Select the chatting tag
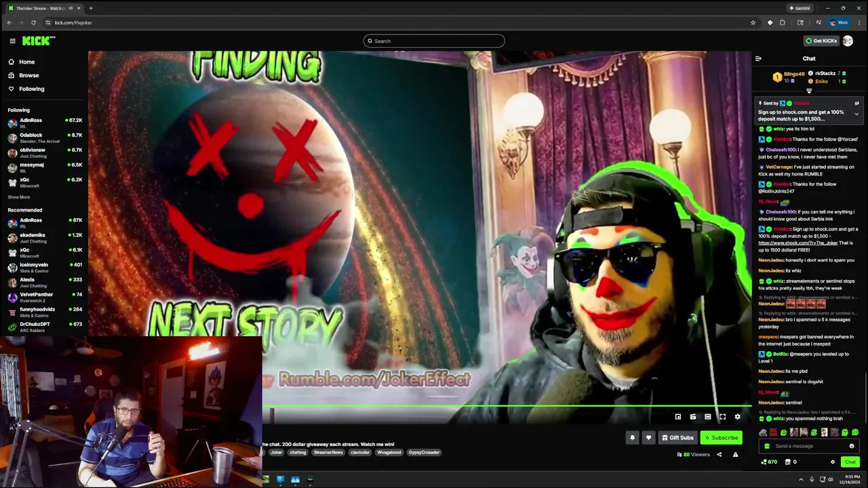This screenshot has width=868, height=488. 298,453
